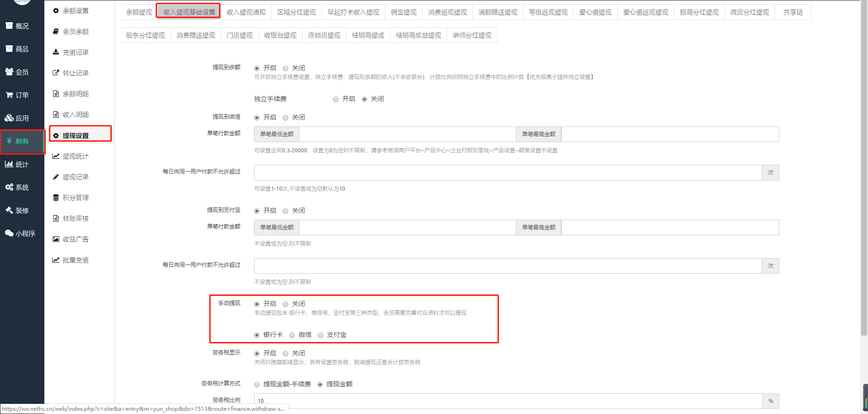Focus WeChat 单笔最高金额 input field
This screenshot has width=868, height=414.
tap(670, 134)
